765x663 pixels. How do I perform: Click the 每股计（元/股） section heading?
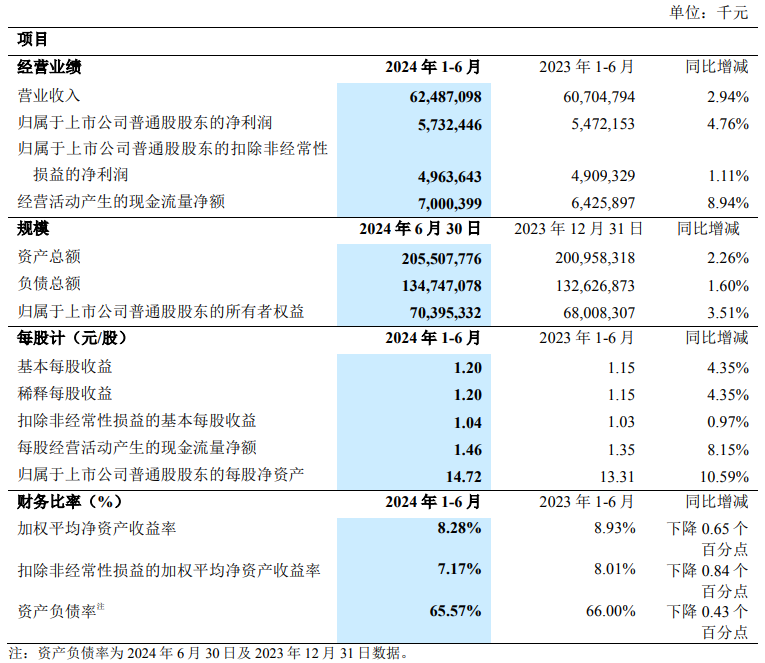click(x=72, y=338)
